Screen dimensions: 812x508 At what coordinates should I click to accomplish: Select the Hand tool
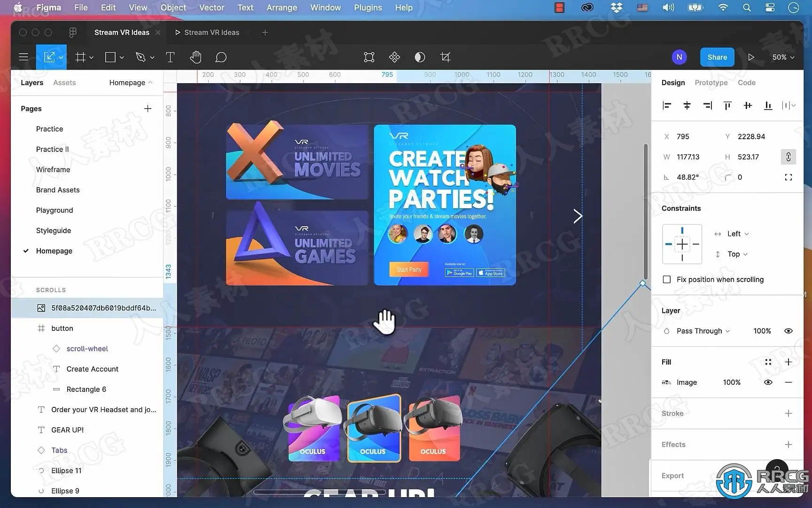[196, 57]
